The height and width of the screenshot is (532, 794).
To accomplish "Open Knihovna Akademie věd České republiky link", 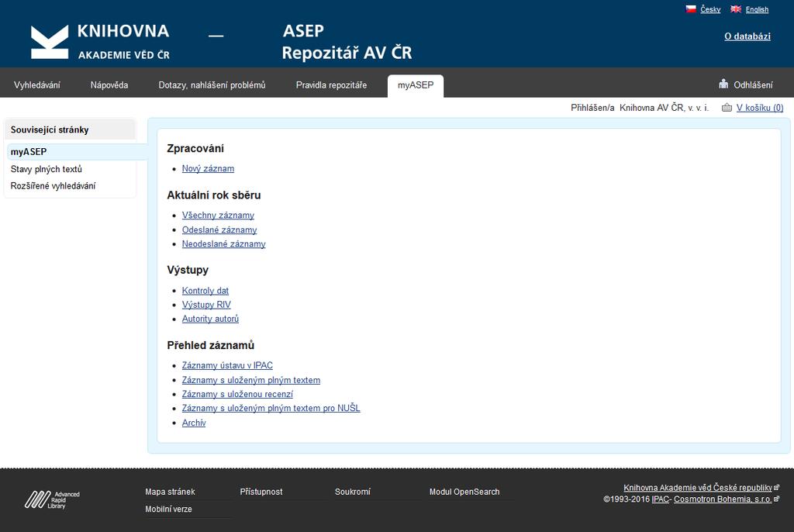I will pos(698,488).
